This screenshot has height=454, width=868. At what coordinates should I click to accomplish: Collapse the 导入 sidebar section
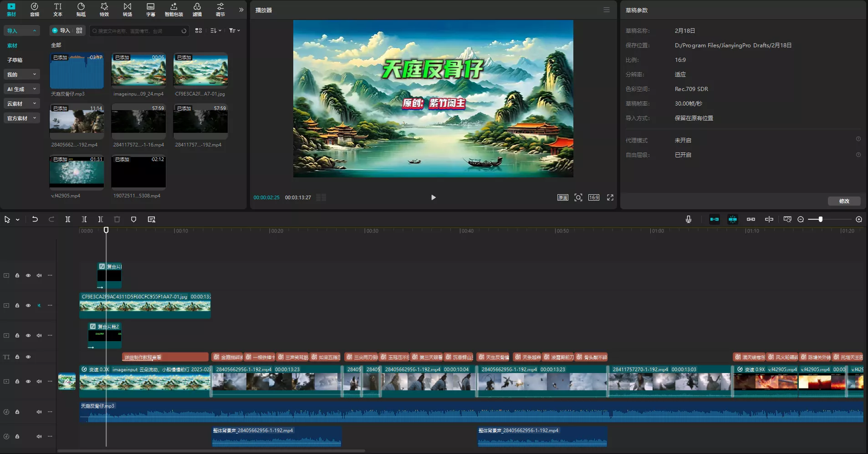coord(22,30)
